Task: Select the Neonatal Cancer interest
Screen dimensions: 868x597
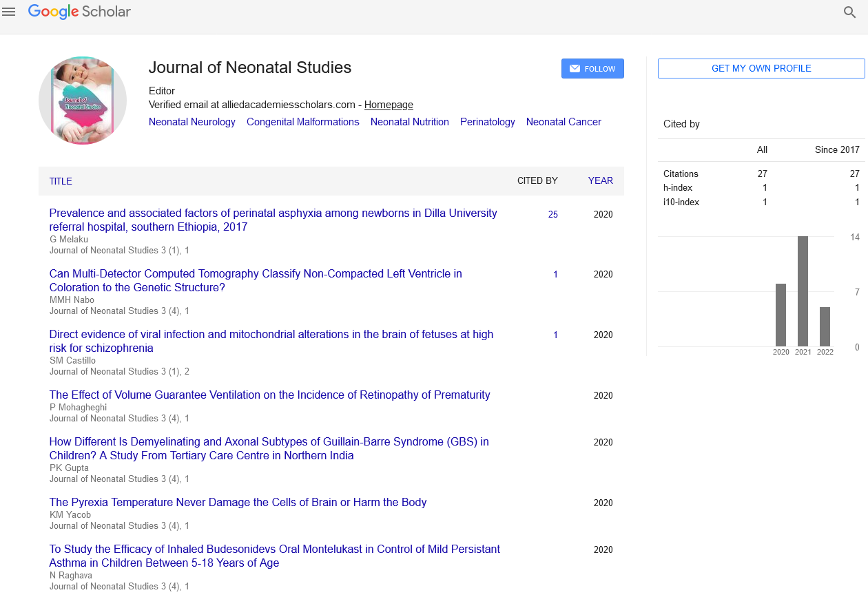Action: (x=564, y=122)
